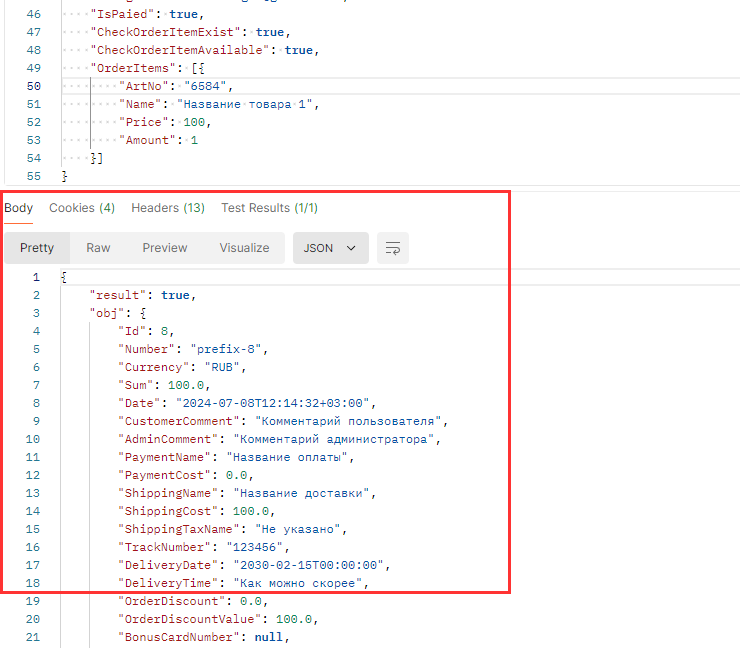The image size is (740, 648).
Task: Switch to Preview response view
Action: click(x=164, y=248)
